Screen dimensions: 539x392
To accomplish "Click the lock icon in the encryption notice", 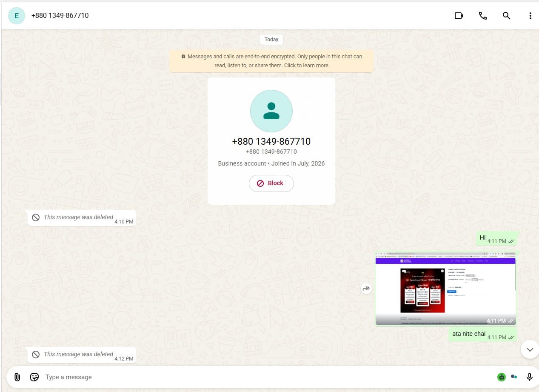I will click(183, 56).
